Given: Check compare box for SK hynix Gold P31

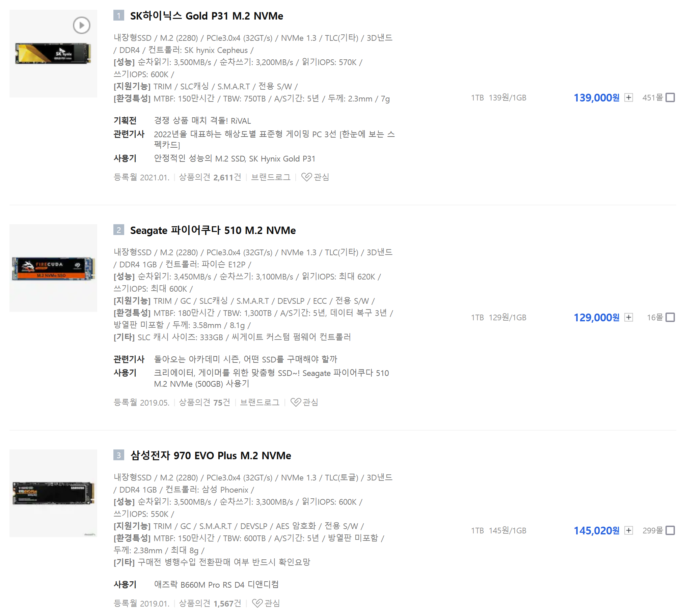Looking at the screenshot, I should 670,98.
